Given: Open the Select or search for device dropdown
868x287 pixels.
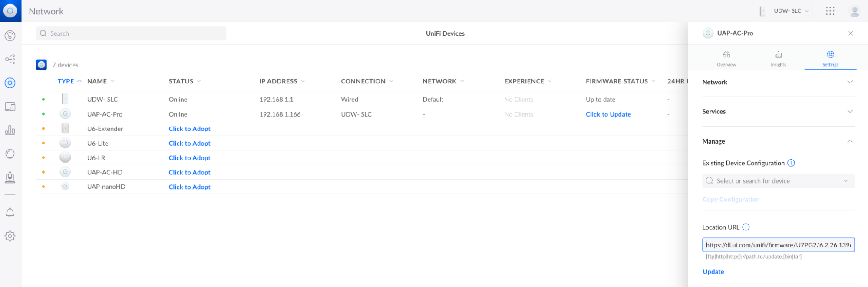Looking at the screenshot, I should (778, 181).
